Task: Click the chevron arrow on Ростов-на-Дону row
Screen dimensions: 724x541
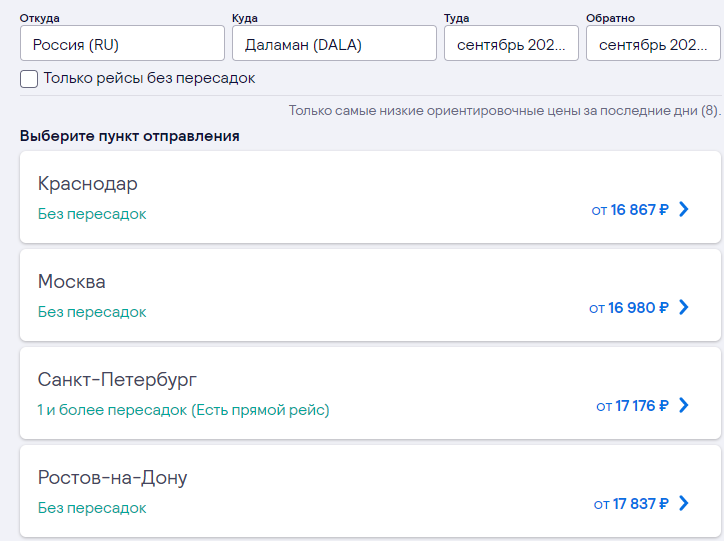Action: [x=684, y=503]
